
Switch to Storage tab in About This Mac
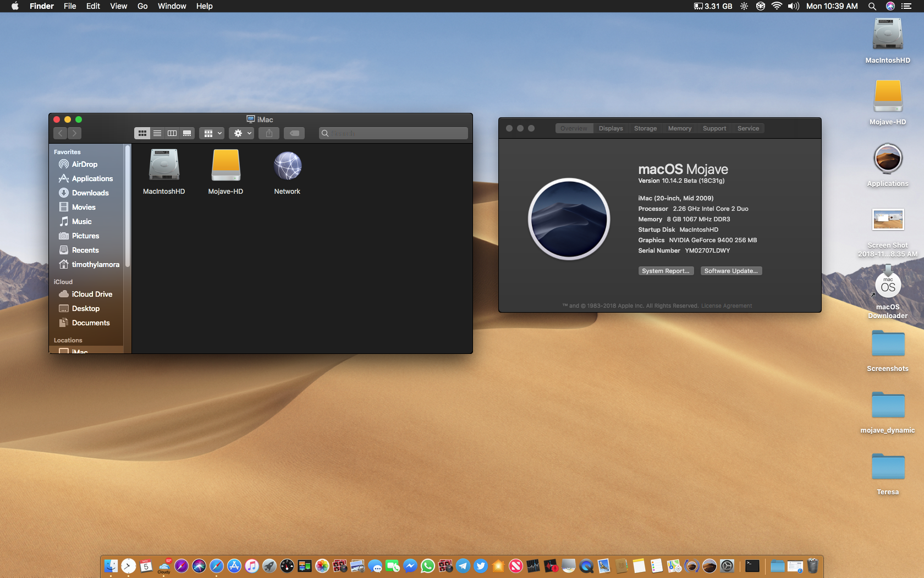645,128
